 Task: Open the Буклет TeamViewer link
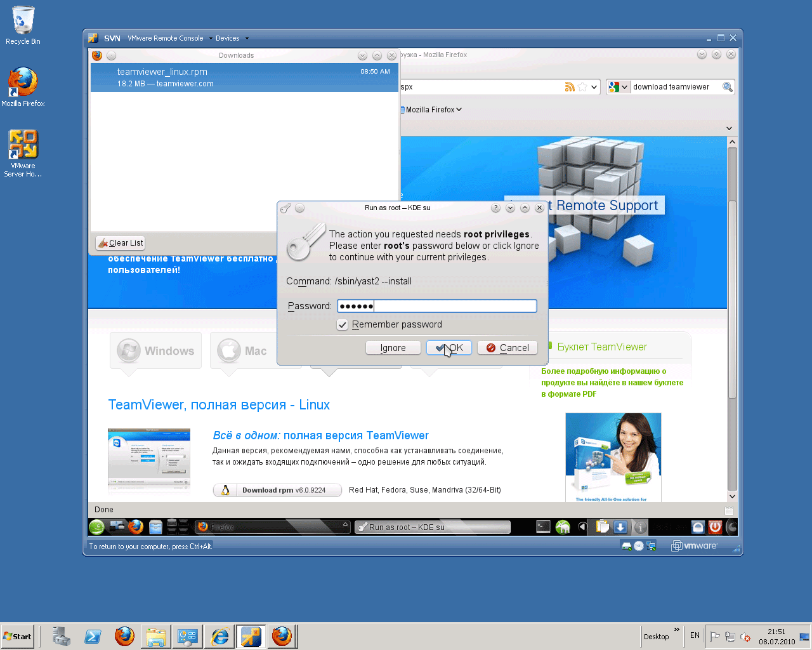click(602, 347)
